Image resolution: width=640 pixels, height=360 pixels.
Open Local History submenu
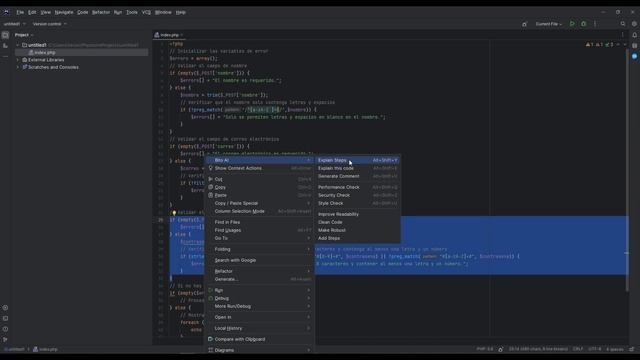[x=259, y=329]
